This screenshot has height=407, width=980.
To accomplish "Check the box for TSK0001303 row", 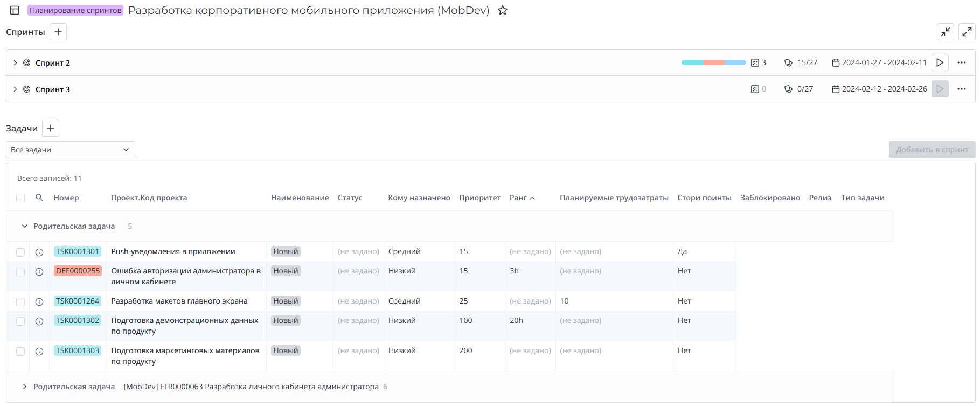I will [20, 352].
